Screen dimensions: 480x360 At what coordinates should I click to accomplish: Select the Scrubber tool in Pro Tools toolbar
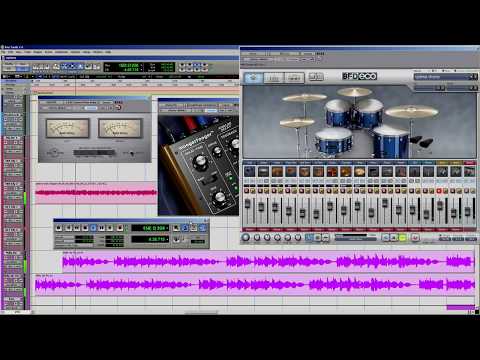(88, 67)
